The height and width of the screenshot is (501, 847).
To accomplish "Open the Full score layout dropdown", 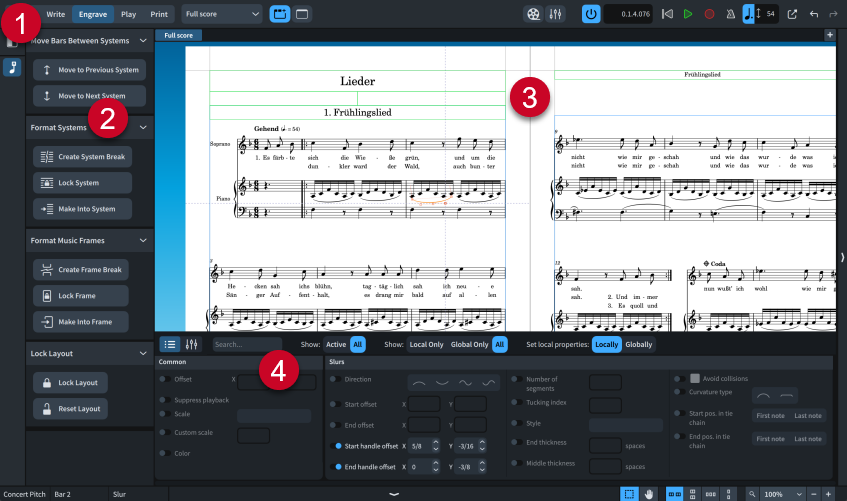I will (222, 14).
